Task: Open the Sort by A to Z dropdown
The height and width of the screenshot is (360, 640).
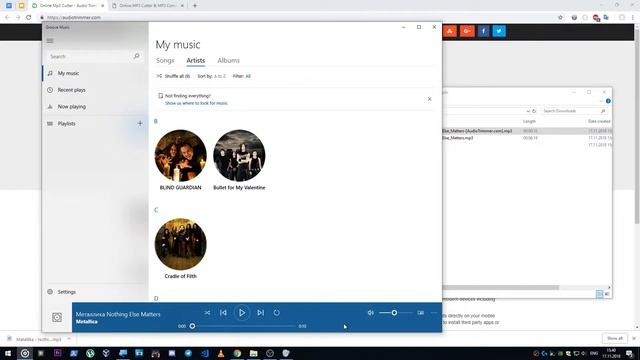Action: click(x=211, y=76)
